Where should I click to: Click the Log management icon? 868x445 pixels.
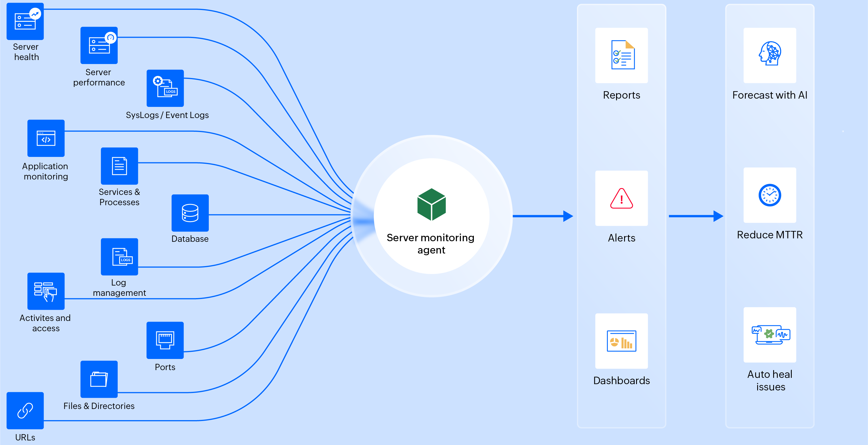pos(119,257)
